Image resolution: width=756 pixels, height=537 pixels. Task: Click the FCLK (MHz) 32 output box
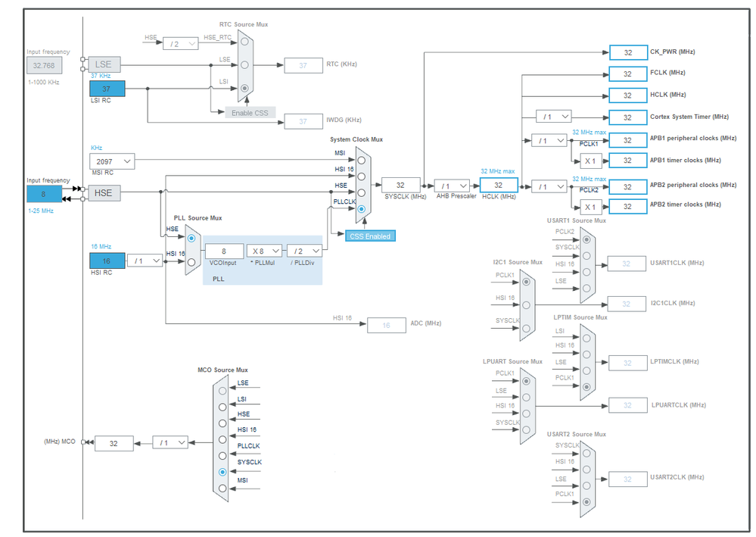(628, 73)
